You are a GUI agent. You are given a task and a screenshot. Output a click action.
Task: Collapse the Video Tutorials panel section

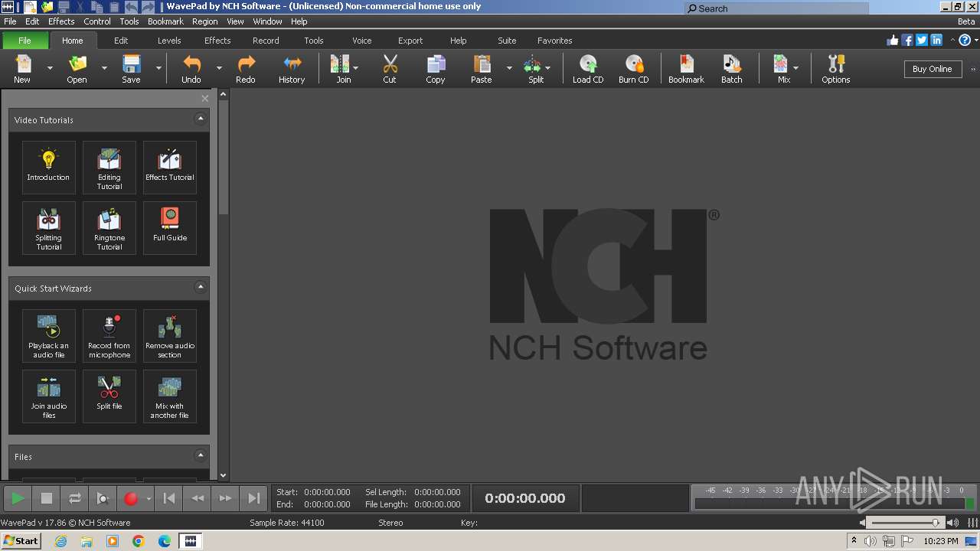tap(201, 119)
